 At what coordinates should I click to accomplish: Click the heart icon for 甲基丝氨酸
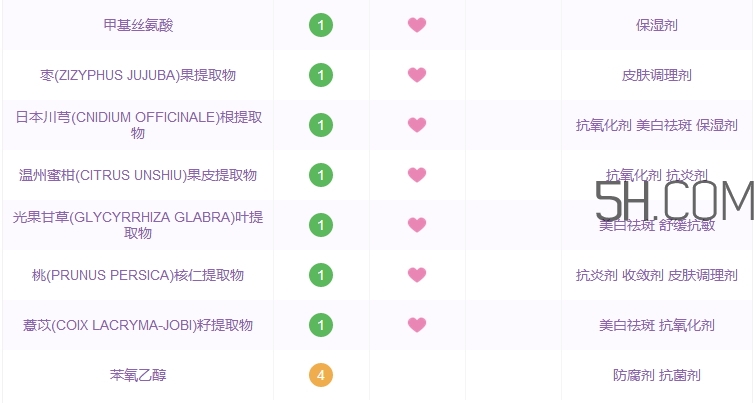pyautogui.click(x=417, y=25)
